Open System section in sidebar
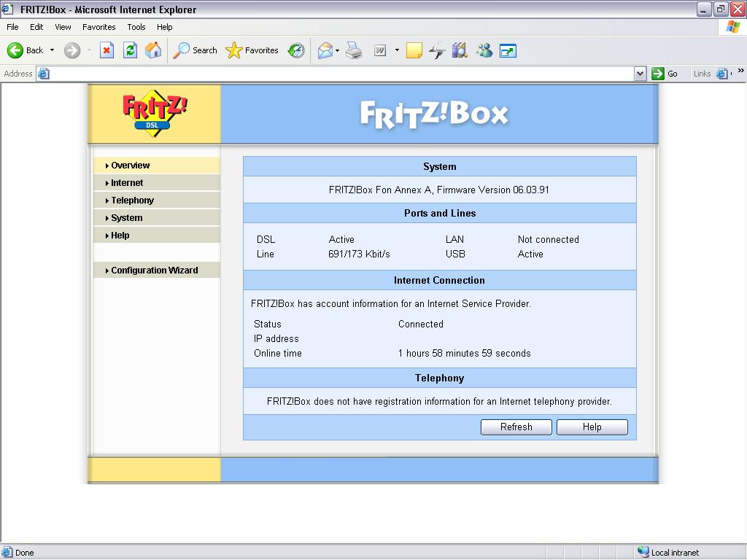Image resolution: width=747 pixels, height=560 pixels. (157, 217)
